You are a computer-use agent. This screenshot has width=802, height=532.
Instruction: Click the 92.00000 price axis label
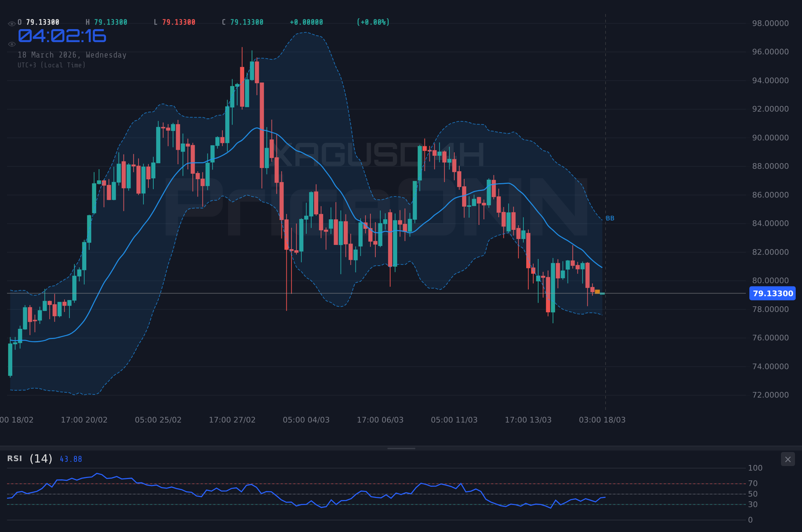[x=770, y=109]
